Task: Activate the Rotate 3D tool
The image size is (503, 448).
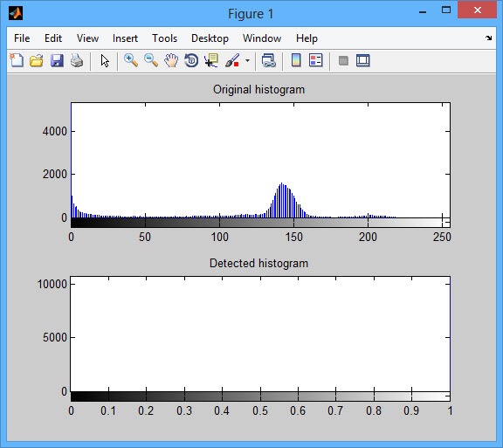Action: click(x=191, y=60)
